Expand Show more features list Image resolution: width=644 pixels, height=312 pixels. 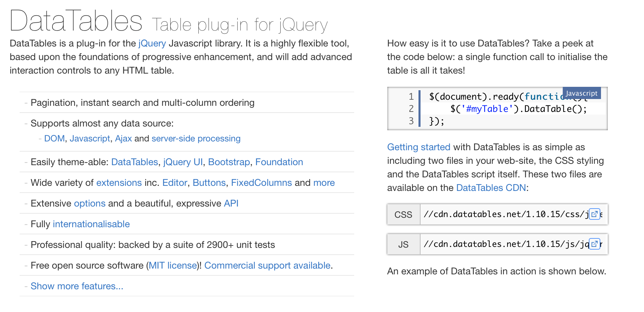pyautogui.click(x=77, y=286)
